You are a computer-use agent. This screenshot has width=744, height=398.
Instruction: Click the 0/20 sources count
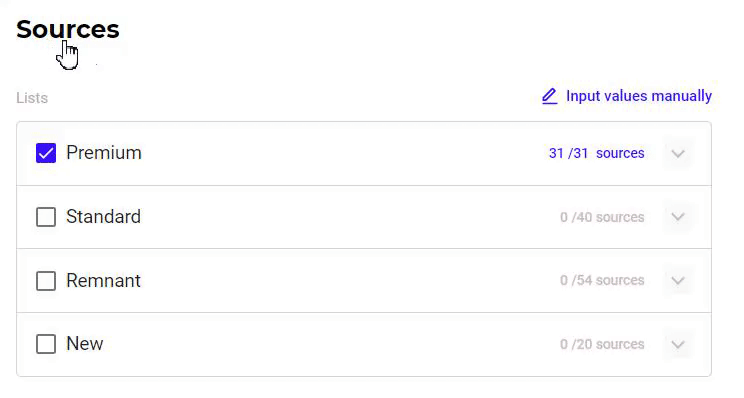pos(602,344)
